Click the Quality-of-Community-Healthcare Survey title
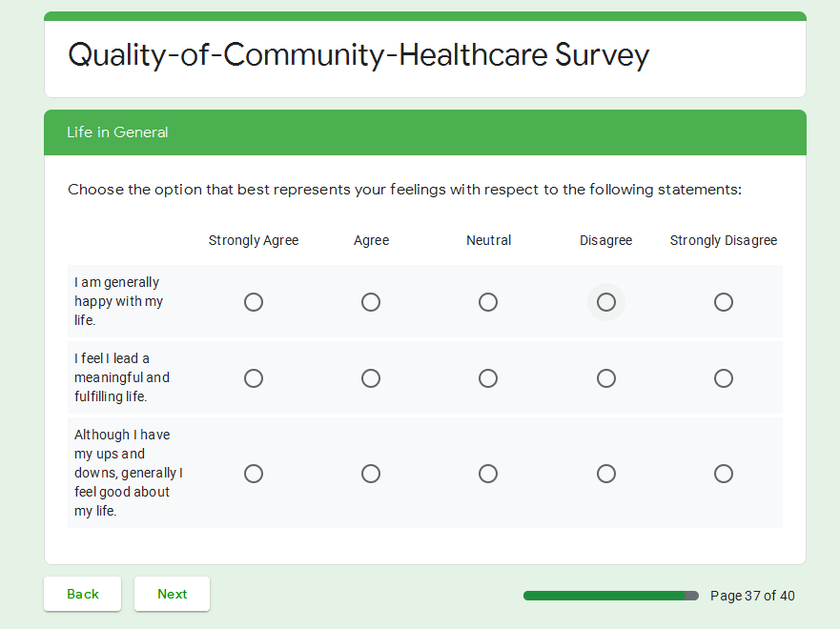This screenshot has width=840, height=629. (x=359, y=55)
